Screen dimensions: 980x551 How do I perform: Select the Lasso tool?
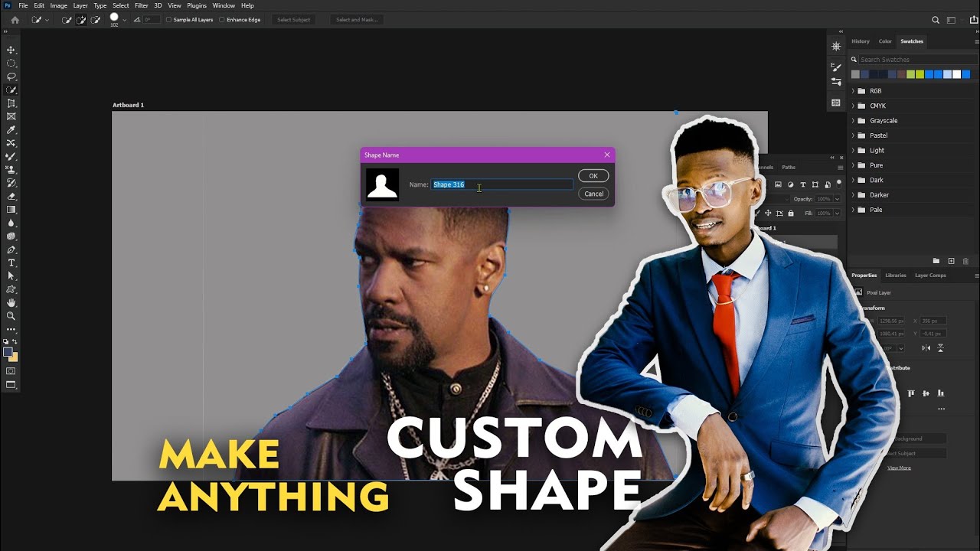click(x=11, y=77)
